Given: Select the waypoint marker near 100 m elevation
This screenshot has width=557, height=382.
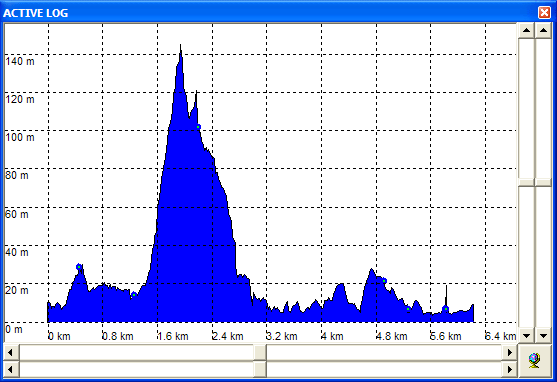Looking at the screenshot, I should (199, 127).
